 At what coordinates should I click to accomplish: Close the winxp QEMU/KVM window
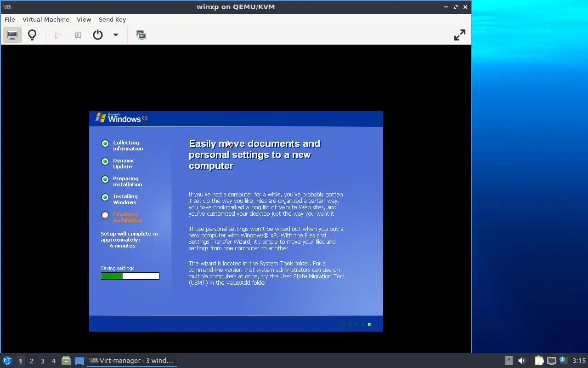coord(465,7)
